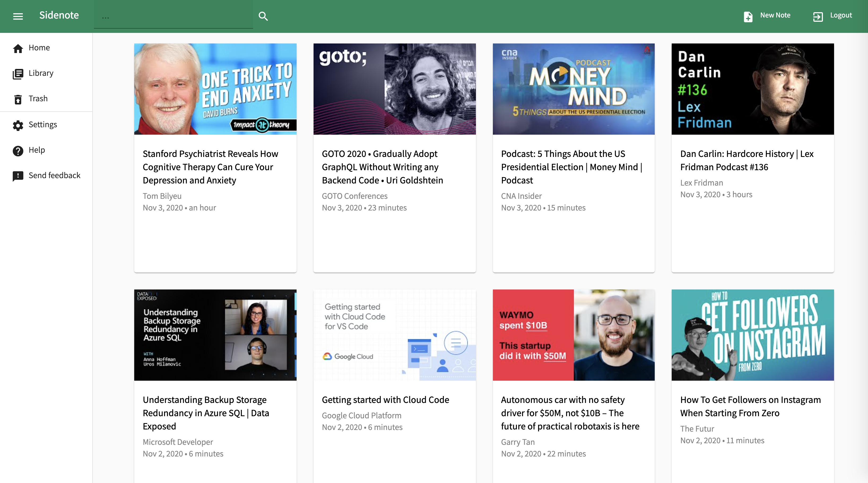The height and width of the screenshot is (483, 868).
Task: Click the Library stack icon
Action: tap(18, 74)
